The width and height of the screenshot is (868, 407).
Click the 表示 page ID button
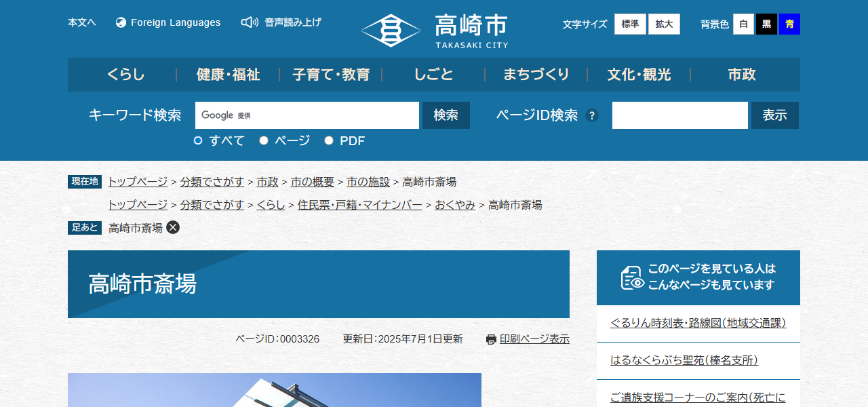[x=775, y=115]
